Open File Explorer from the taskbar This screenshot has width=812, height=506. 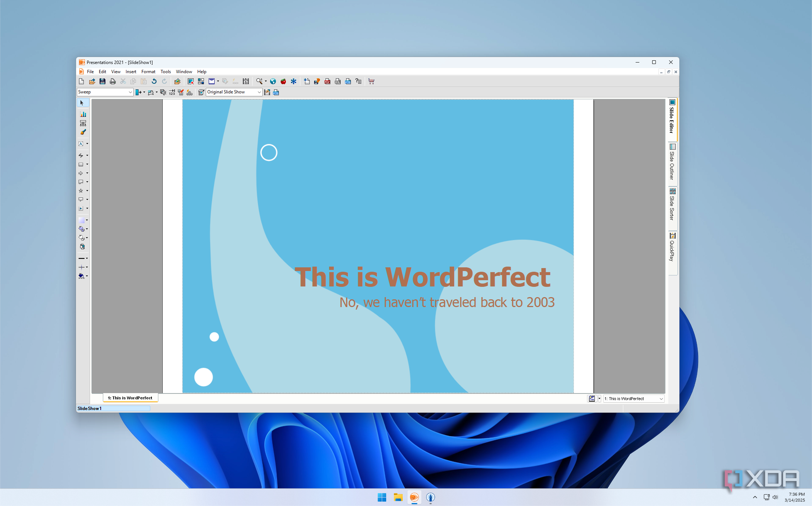(x=398, y=497)
